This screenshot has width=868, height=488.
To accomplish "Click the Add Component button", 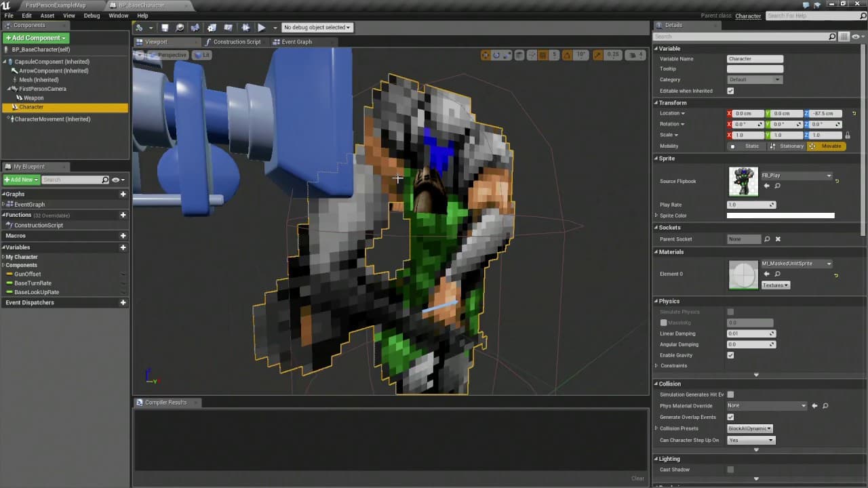I will point(35,38).
